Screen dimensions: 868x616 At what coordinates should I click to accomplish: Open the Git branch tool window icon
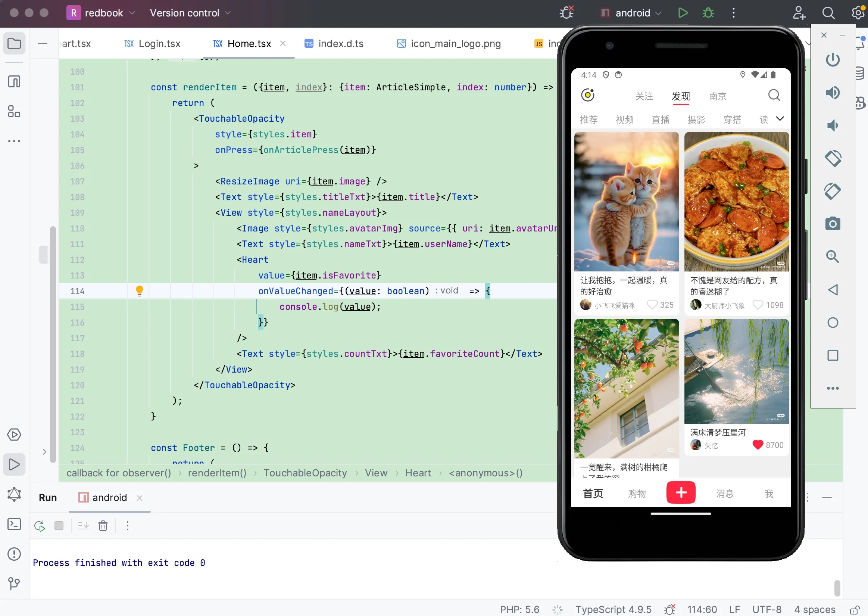[x=14, y=584]
